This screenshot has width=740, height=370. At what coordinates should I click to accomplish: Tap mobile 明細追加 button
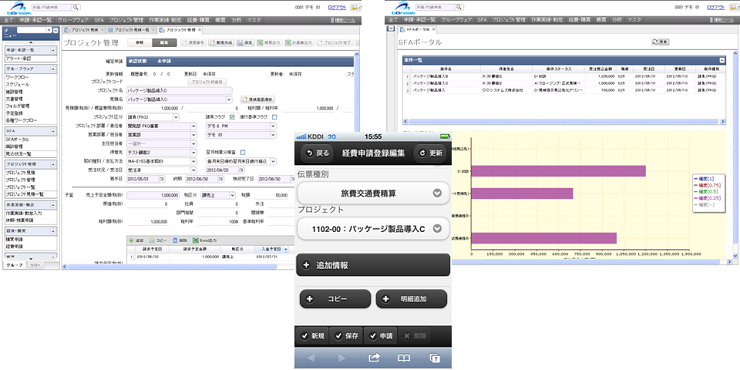tap(411, 299)
